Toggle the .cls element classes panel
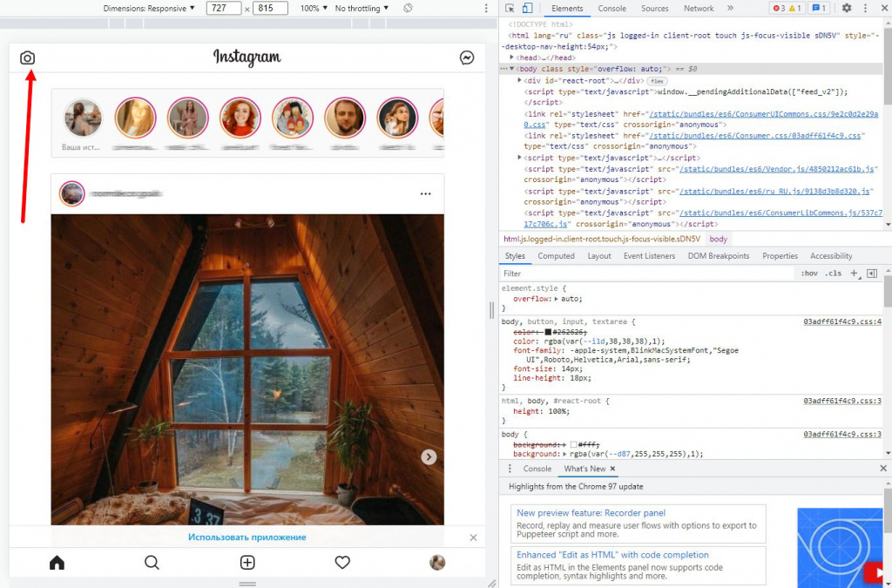892x588 pixels. [x=834, y=274]
